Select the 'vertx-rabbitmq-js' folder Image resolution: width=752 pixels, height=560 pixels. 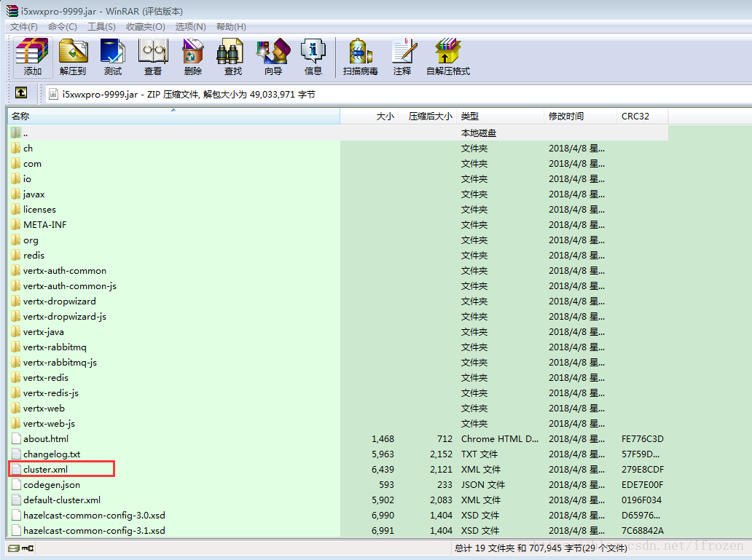coord(54,363)
